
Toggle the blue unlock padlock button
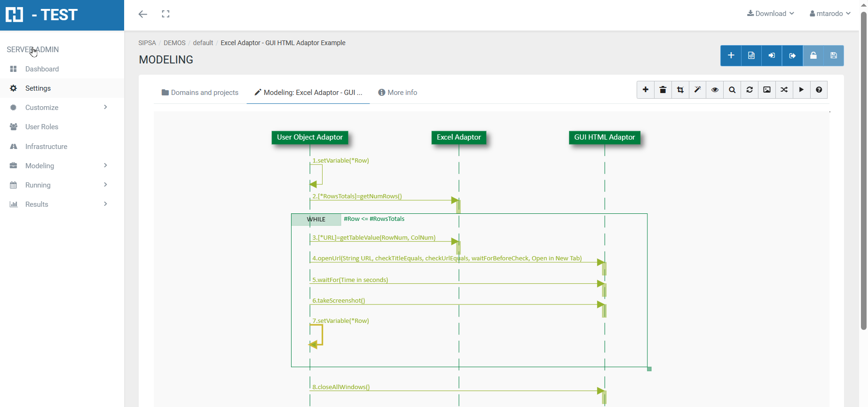click(x=813, y=55)
